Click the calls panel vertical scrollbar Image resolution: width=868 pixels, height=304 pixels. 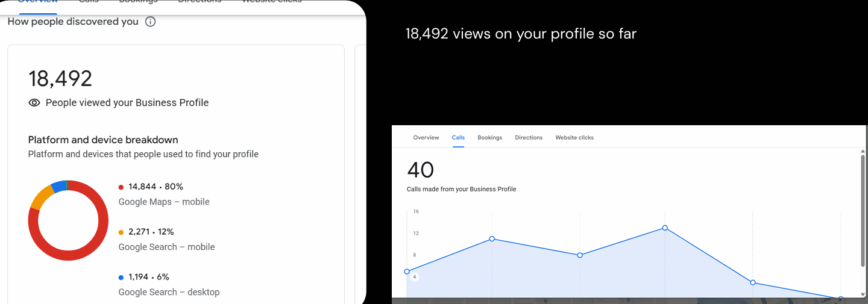coord(863,211)
